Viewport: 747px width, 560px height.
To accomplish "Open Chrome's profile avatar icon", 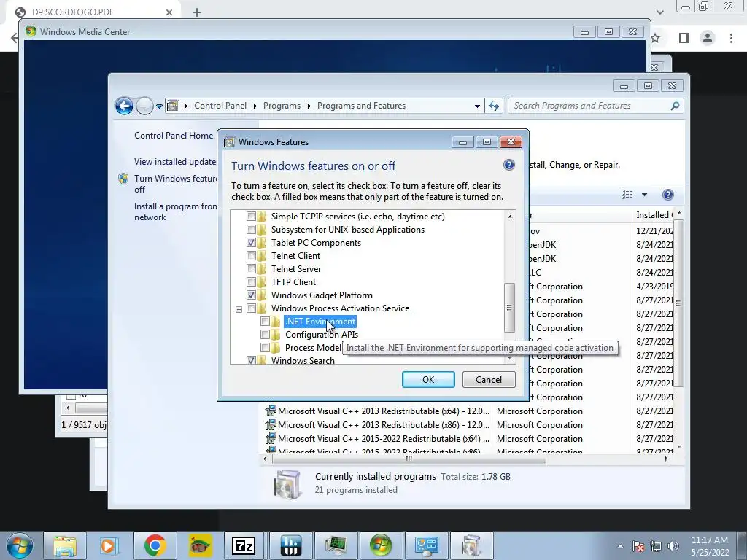I will pos(708,38).
